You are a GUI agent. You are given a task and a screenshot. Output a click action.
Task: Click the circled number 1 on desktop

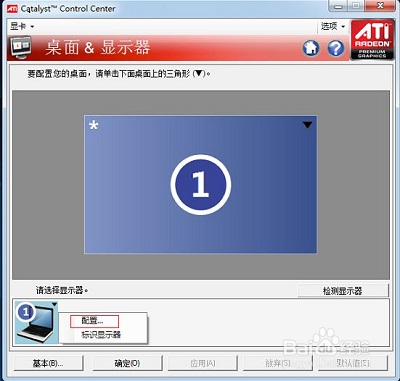click(x=201, y=184)
